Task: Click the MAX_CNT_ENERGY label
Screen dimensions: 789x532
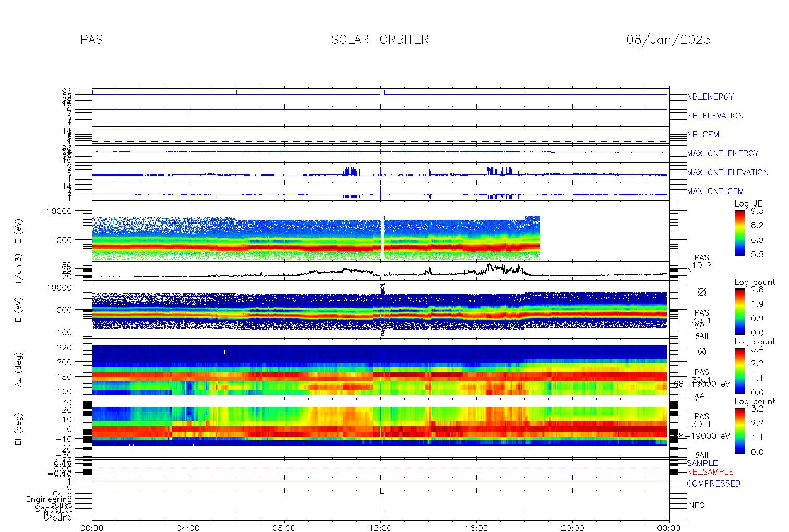Action: (x=723, y=153)
